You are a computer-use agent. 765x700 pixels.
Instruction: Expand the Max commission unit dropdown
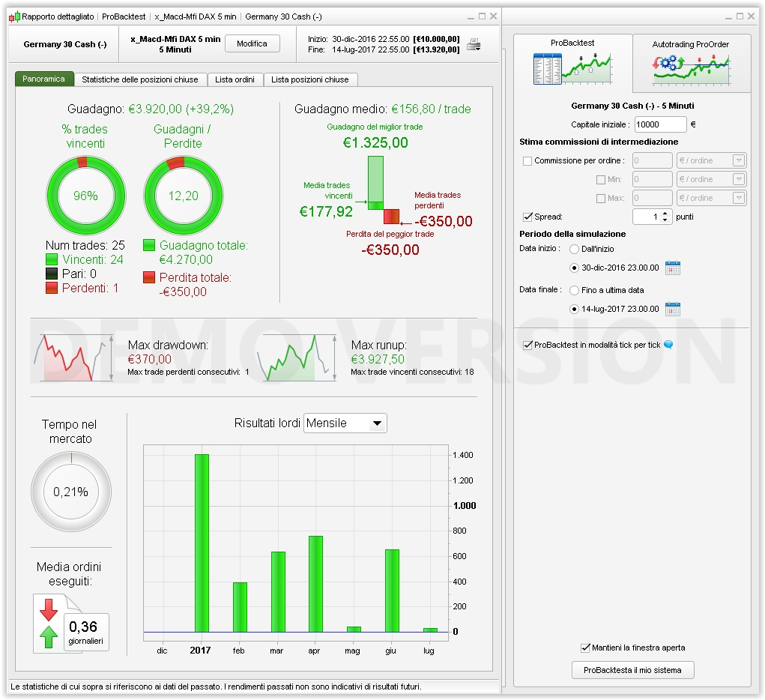[x=711, y=198]
